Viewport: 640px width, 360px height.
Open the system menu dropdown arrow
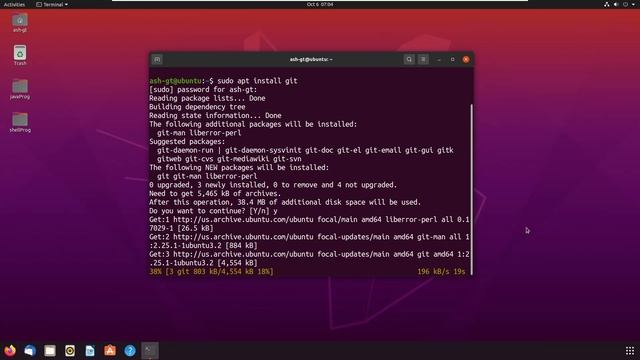pyautogui.click(x=632, y=4)
